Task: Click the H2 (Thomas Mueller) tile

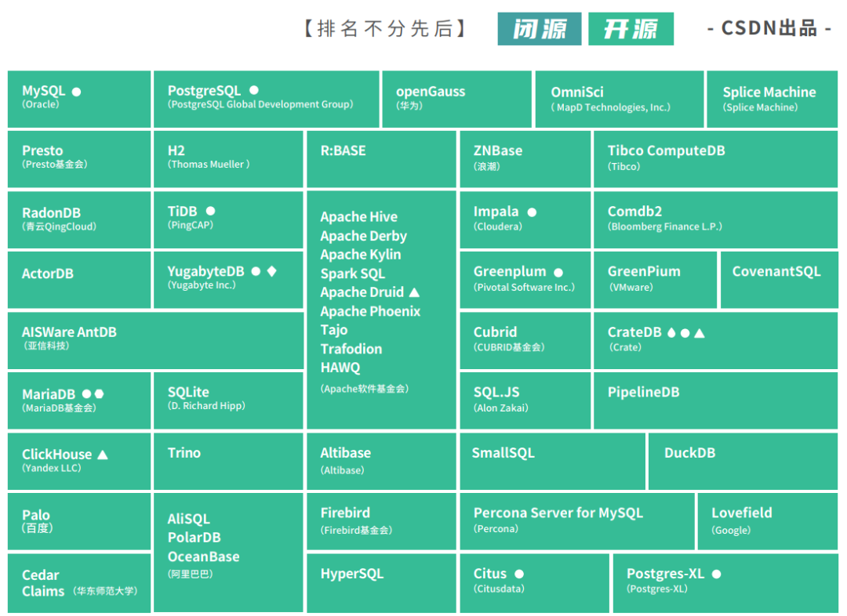Action: coord(228,159)
